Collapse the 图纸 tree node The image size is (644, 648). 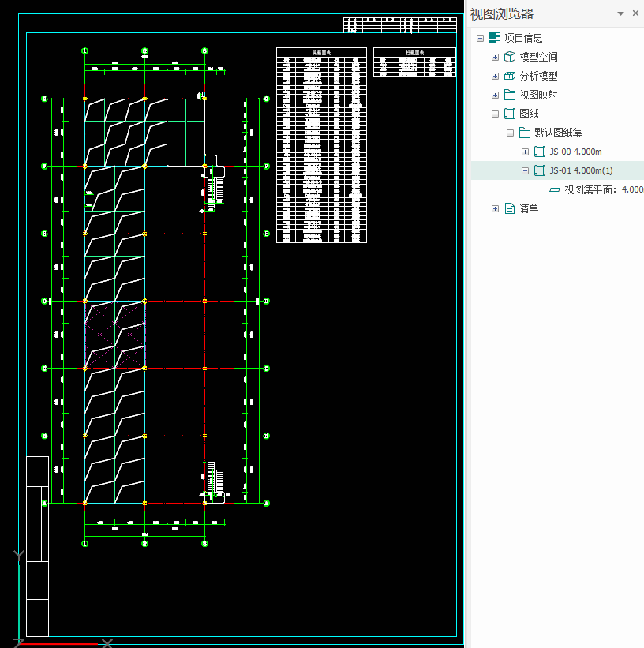(x=495, y=114)
